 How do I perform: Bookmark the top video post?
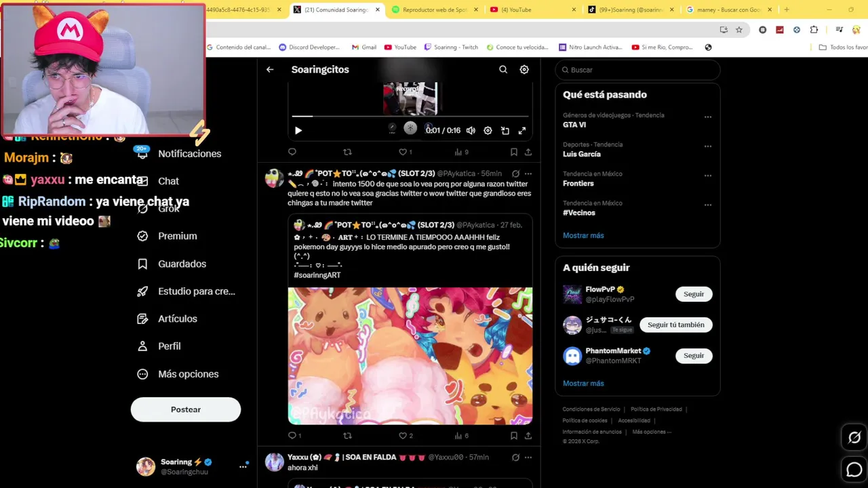click(514, 152)
